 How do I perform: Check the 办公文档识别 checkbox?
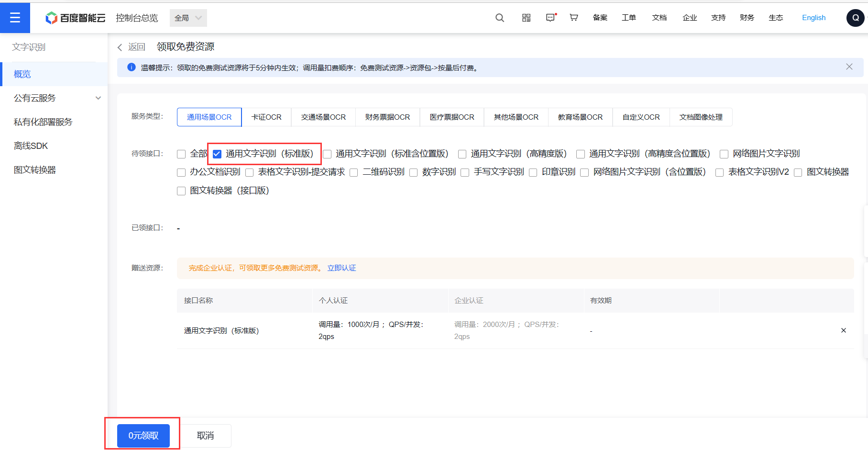point(181,172)
